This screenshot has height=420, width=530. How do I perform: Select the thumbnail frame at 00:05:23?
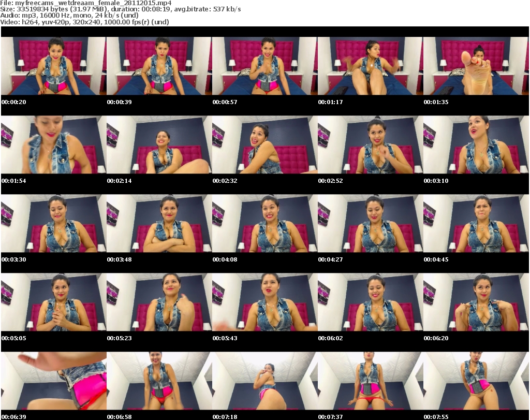(159, 302)
